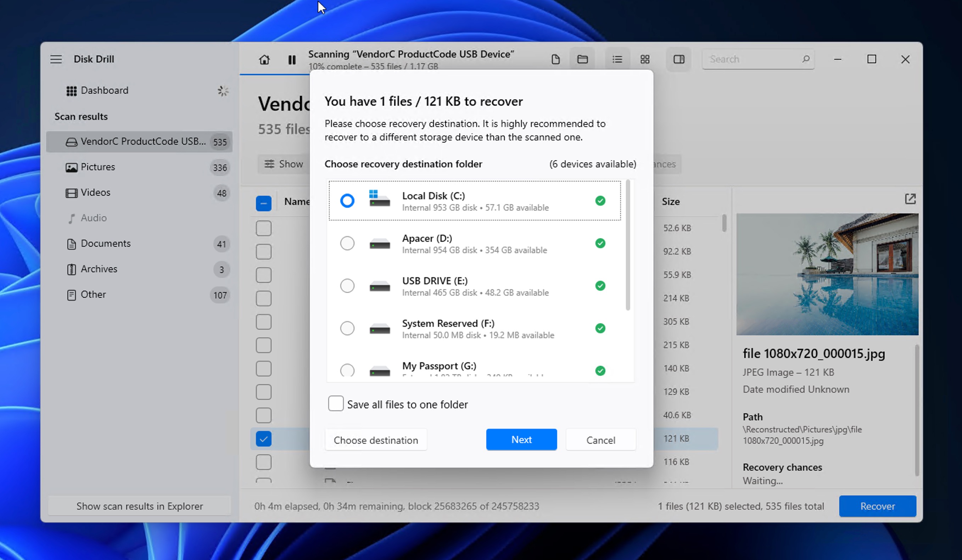The height and width of the screenshot is (560, 962).
Task: Select Local Disk (C:) as recovery destination
Action: [x=347, y=200]
